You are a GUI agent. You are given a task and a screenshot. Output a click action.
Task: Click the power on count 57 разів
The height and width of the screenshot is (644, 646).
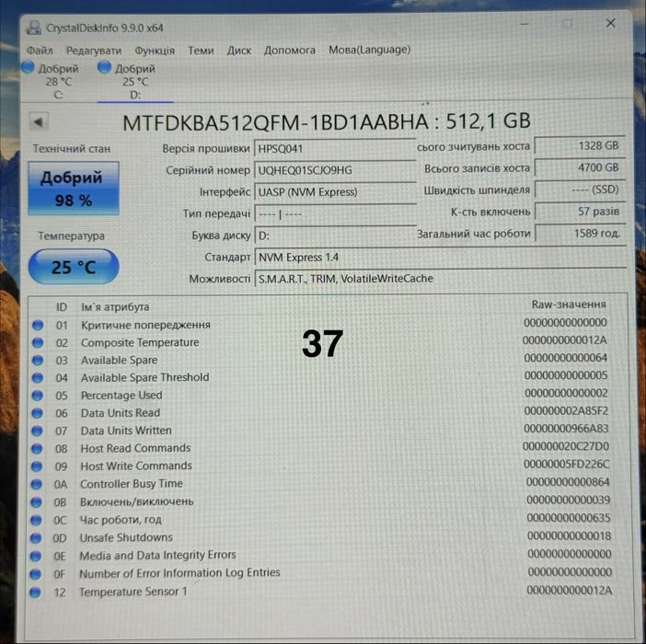[580, 212]
